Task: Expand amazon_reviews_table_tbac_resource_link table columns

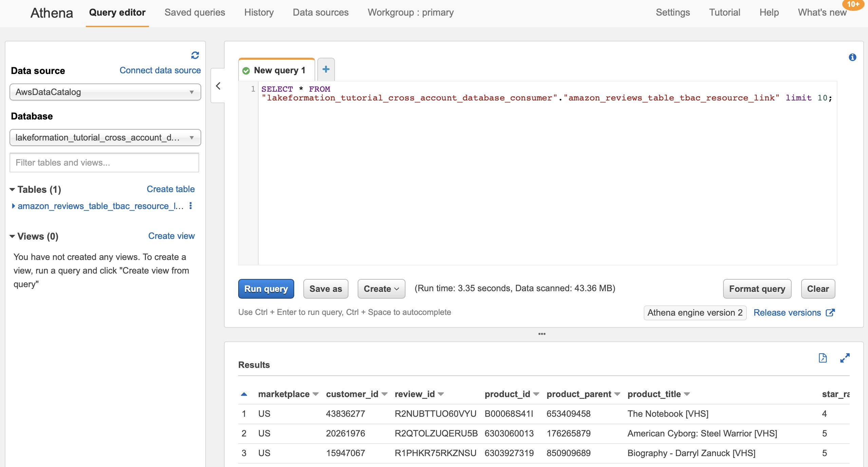Action: 13,206
